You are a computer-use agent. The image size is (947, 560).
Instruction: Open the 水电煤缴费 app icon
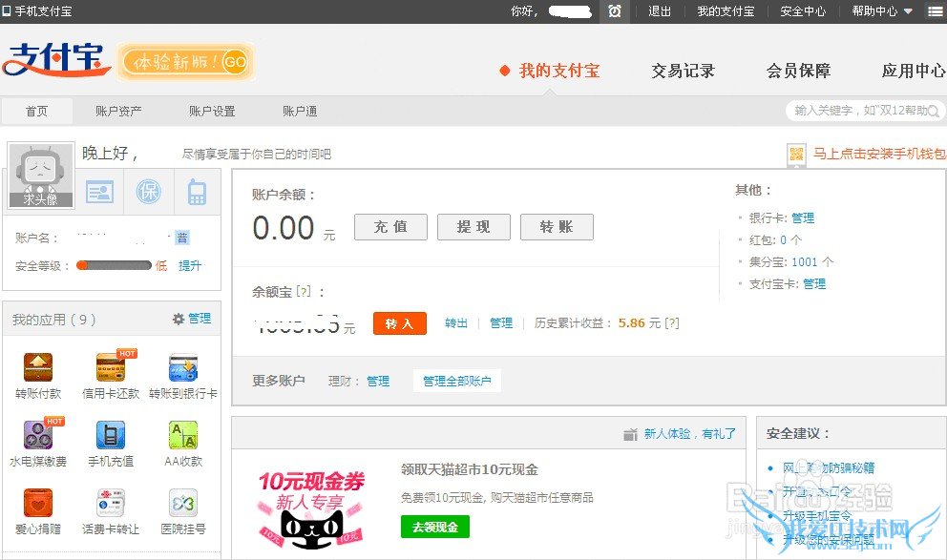(38, 435)
